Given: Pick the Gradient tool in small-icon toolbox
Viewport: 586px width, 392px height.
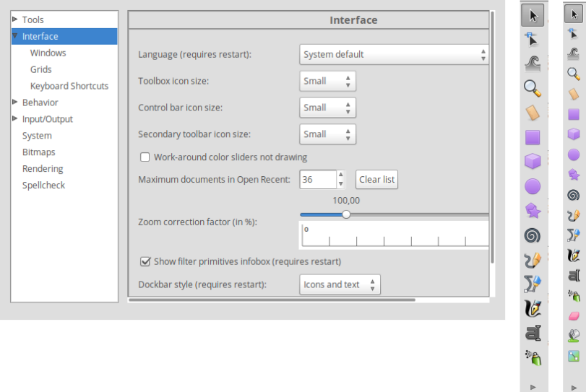Looking at the screenshot, I should point(574,356).
